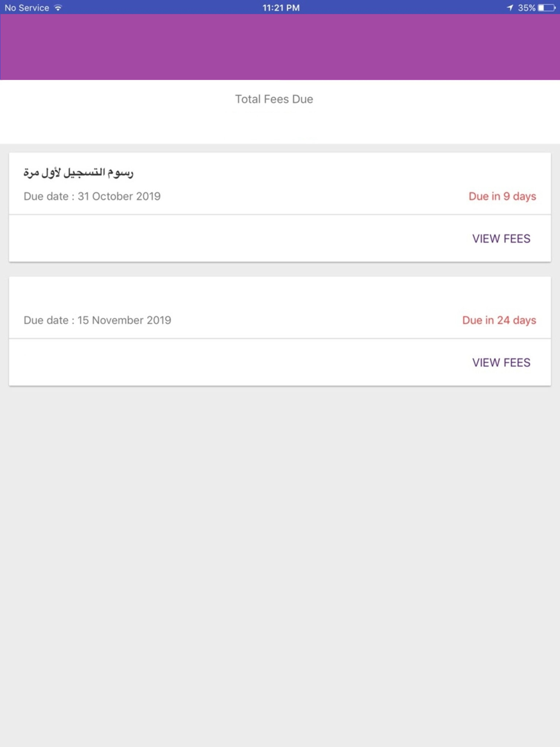Screen dimensions: 560x747
Task: Click the Due in 9 days label
Action: click(x=502, y=196)
